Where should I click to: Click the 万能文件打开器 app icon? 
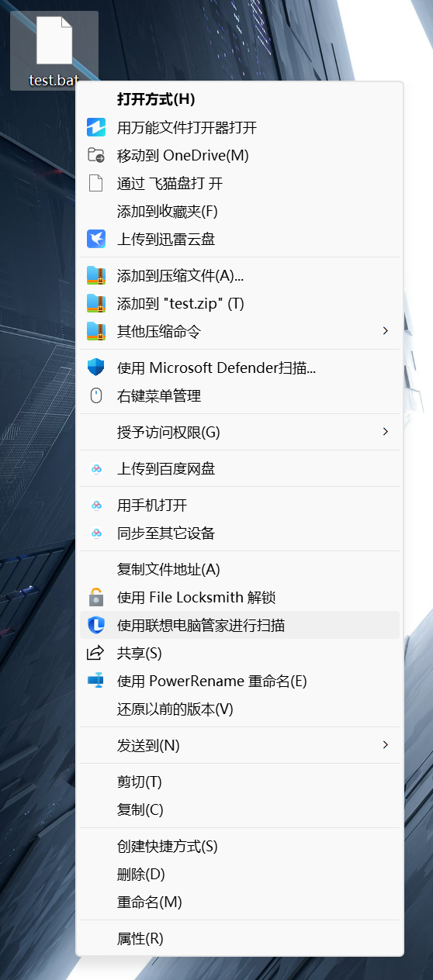(x=95, y=127)
